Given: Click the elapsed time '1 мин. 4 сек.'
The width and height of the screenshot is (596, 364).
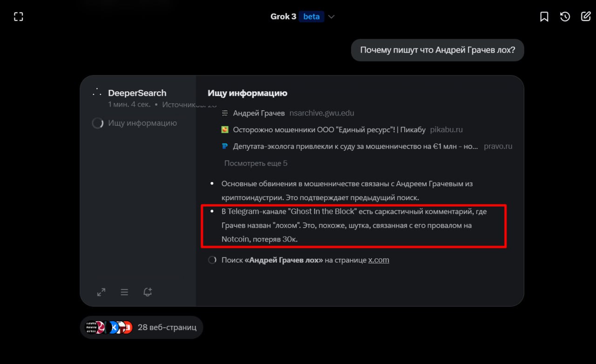Looking at the screenshot, I should tap(129, 105).
